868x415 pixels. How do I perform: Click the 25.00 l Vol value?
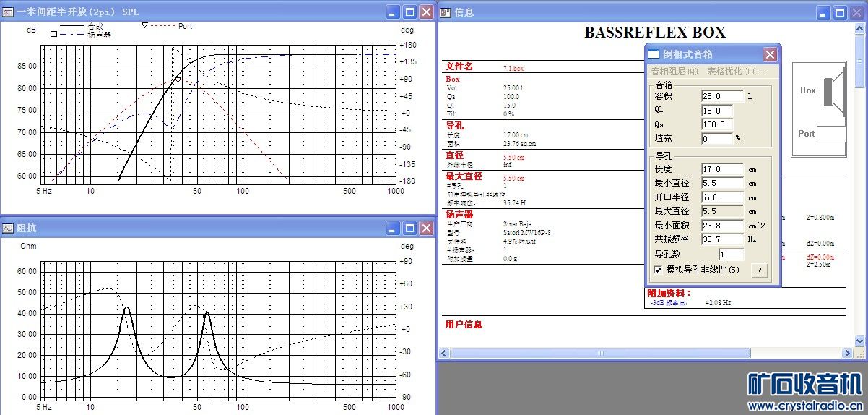(513, 87)
